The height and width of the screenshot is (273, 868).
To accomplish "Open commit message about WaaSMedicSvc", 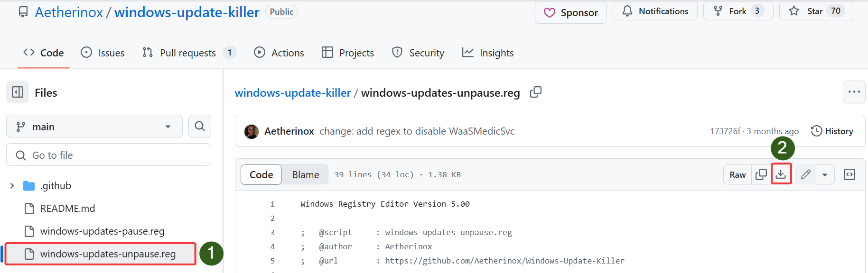I will (417, 131).
